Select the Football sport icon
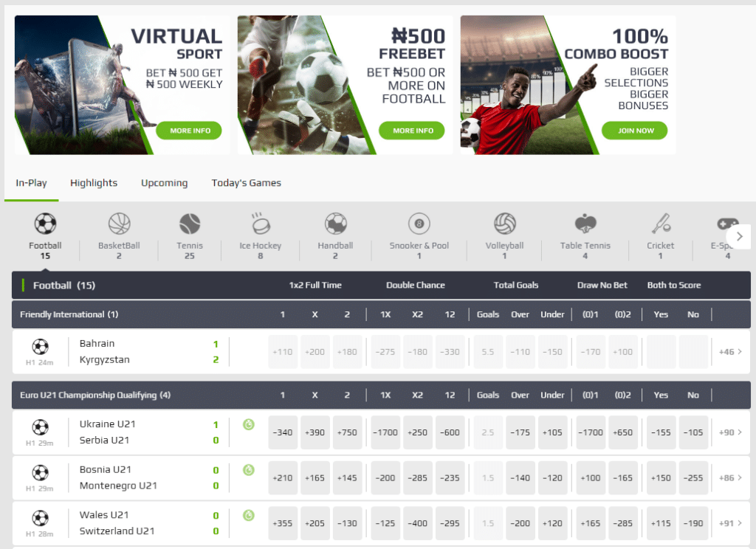This screenshot has width=756, height=549. point(45,224)
